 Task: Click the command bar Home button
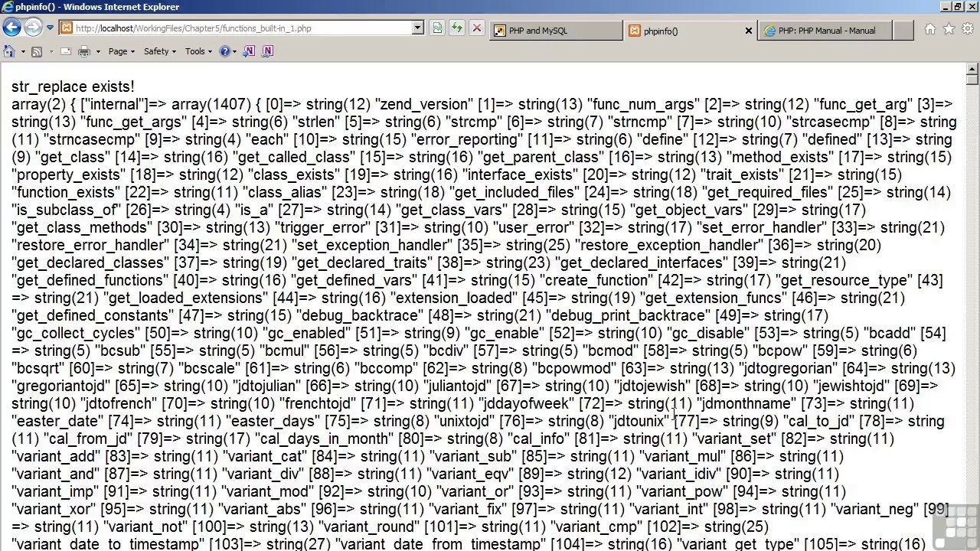(x=9, y=51)
